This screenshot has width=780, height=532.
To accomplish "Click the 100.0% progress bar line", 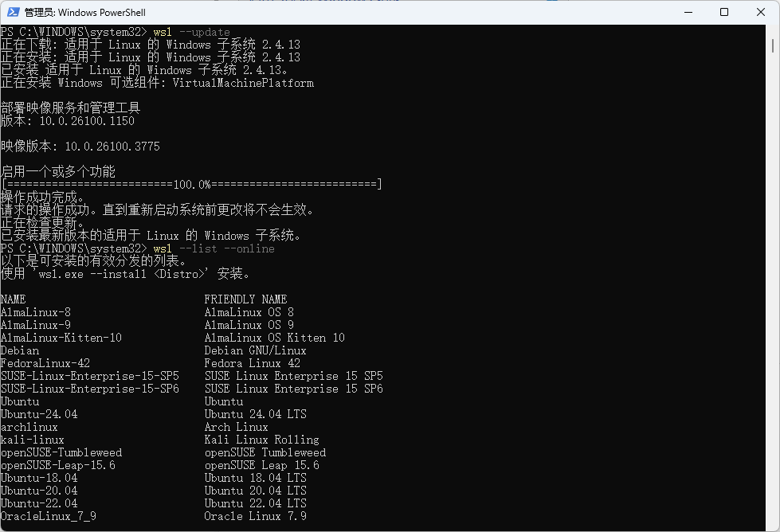I will pos(191,185).
